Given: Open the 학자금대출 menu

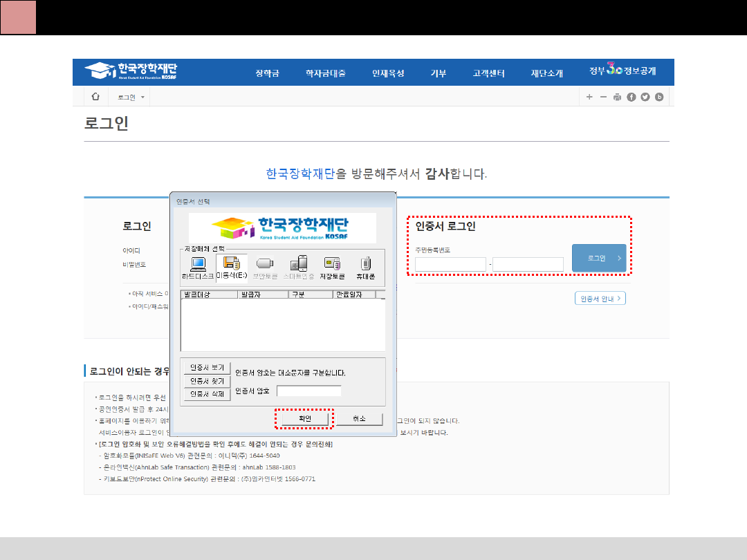Looking at the screenshot, I should pos(325,73).
